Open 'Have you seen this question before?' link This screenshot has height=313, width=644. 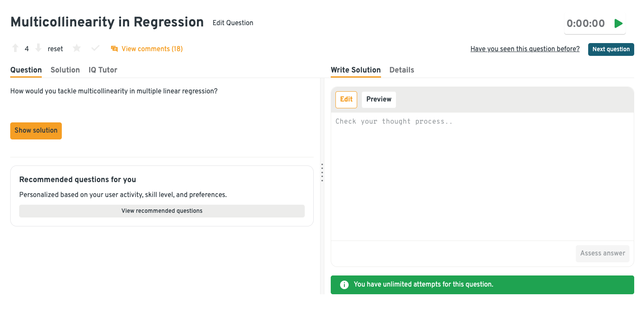click(x=525, y=49)
